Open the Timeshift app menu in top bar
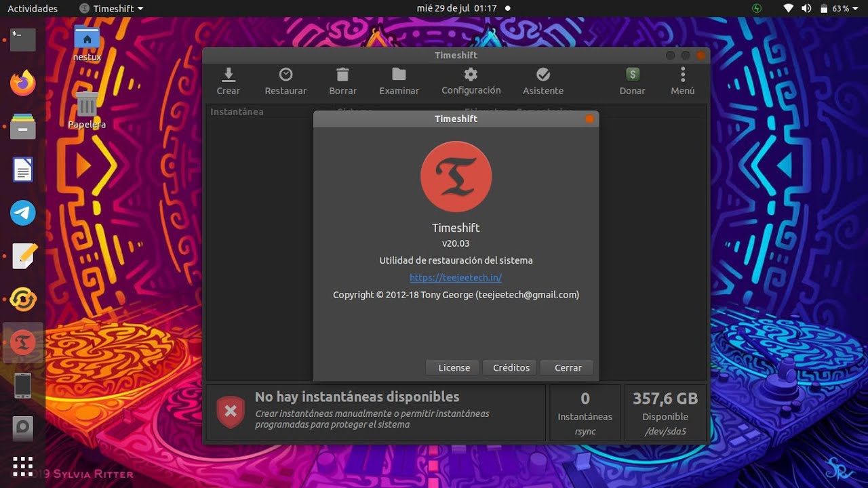This screenshot has height=488, width=868. (112, 9)
